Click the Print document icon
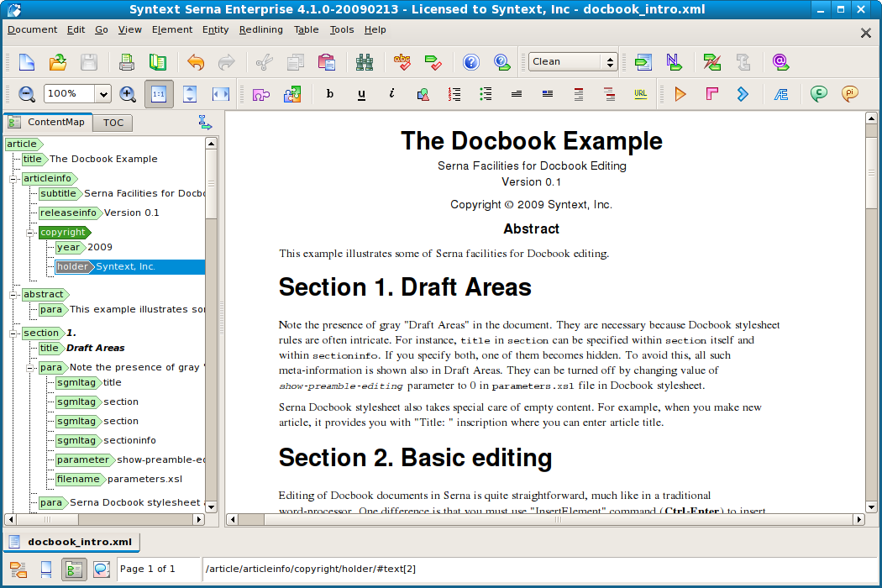The image size is (882, 588). [127, 62]
